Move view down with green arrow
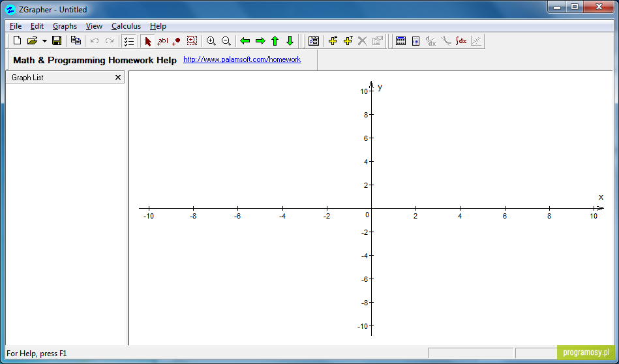 [290, 40]
